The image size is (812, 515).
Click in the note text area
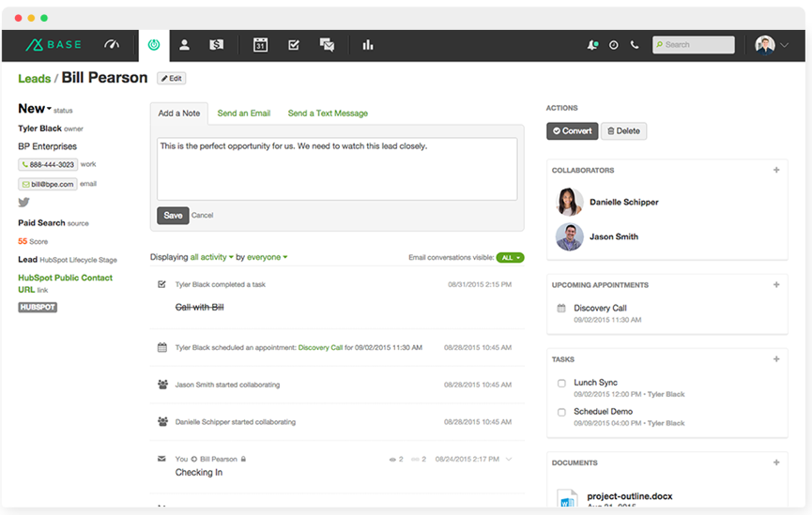pos(337,169)
